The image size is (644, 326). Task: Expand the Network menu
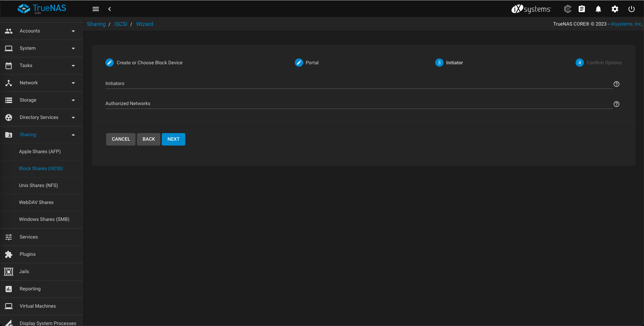pyautogui.click(x=41, y=83)
